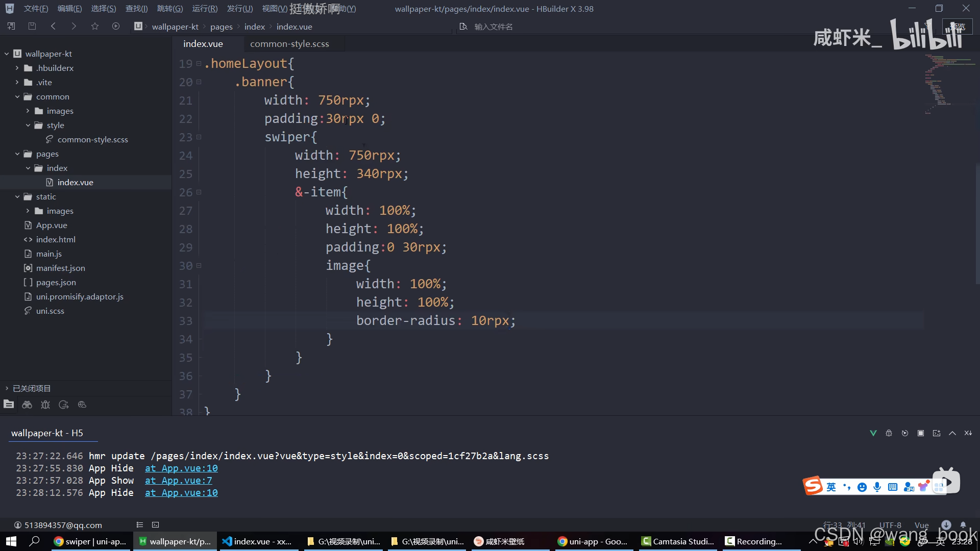Toggle the Sogou punctuation mode icon
The image size is (980, 551).
847,487
